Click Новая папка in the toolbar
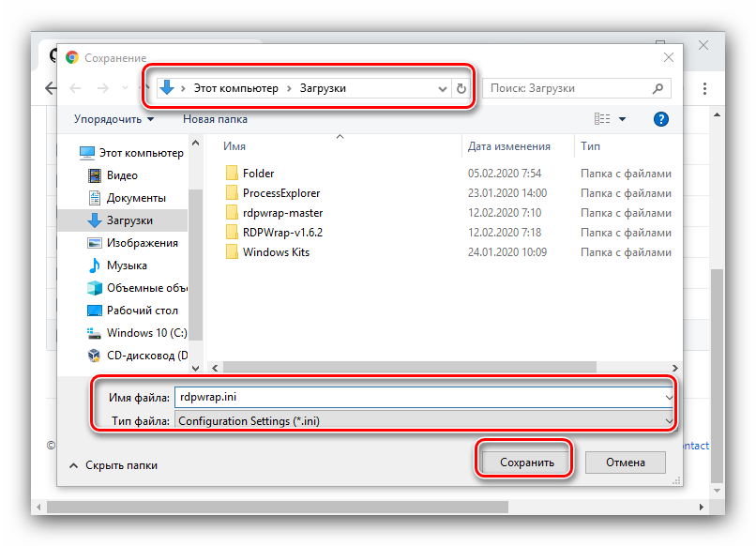The height and width of the screenshot is (546, 756). point(215,119)
